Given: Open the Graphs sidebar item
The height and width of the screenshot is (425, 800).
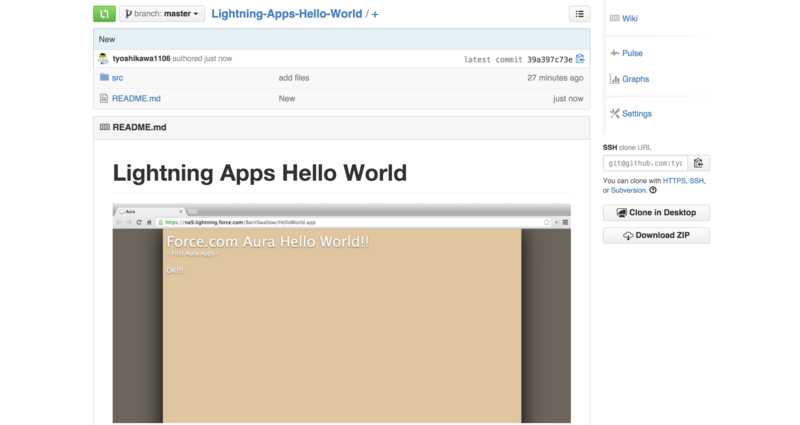Looking at the screenshot, I should (635, 79).
